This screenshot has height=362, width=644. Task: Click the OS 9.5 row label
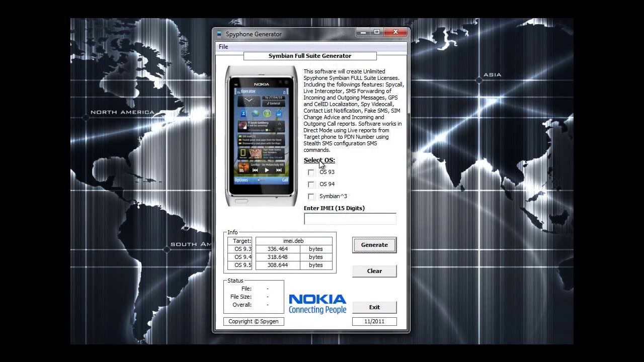click(x=239, y=265)
